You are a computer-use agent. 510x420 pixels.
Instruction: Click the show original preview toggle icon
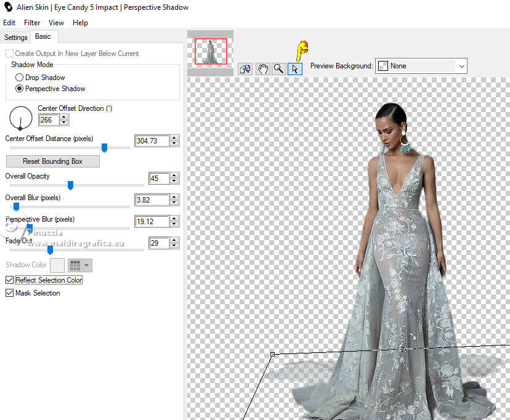(246, 69)
